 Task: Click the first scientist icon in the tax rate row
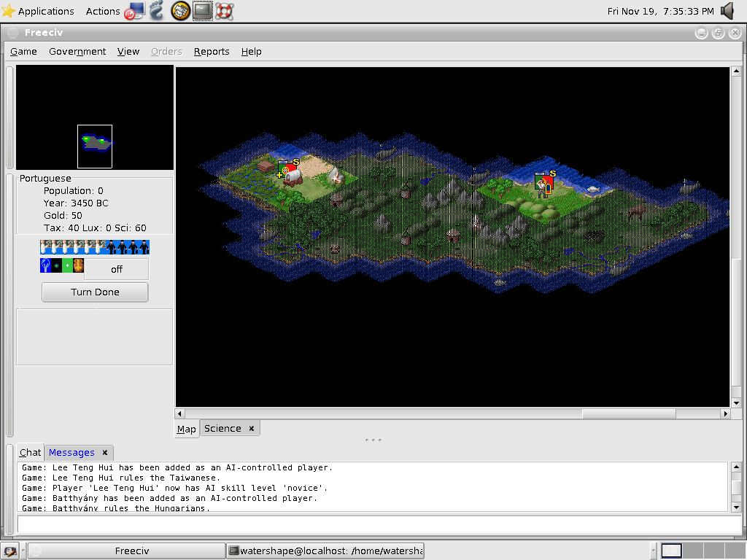click(45, 247)
